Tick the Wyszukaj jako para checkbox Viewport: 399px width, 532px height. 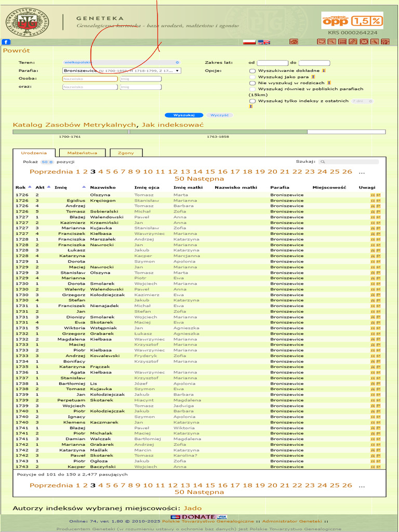pyautogui.click(x=252, y=77)
